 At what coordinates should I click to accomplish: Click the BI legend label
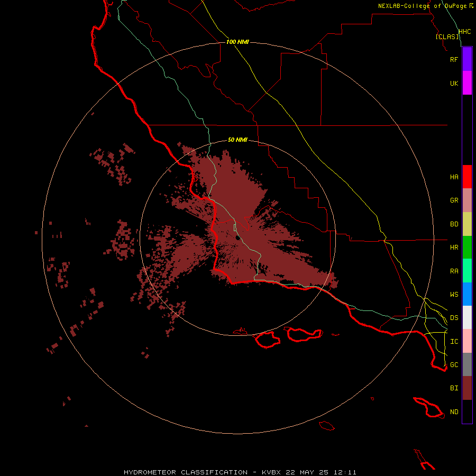point(454,388)
